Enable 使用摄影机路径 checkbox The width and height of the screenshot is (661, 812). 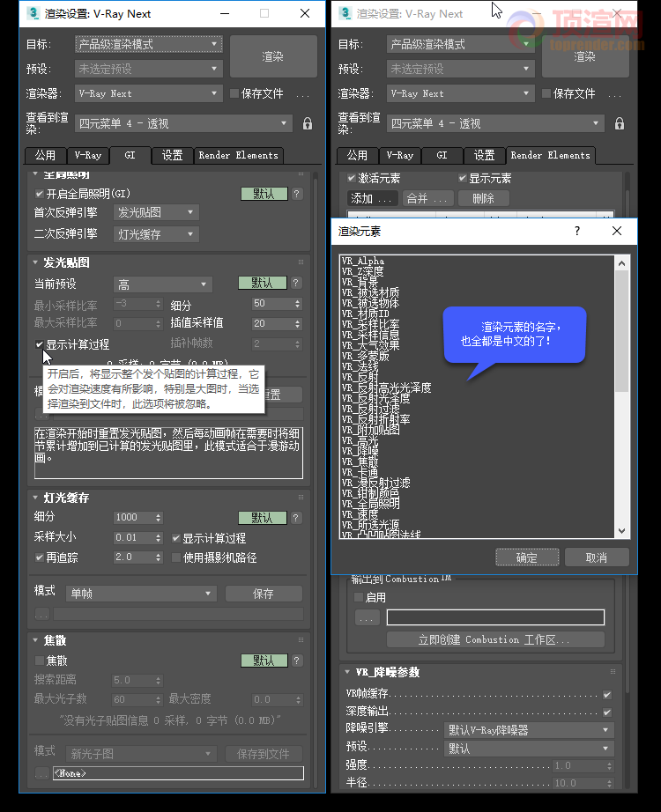tap(176, 557)
